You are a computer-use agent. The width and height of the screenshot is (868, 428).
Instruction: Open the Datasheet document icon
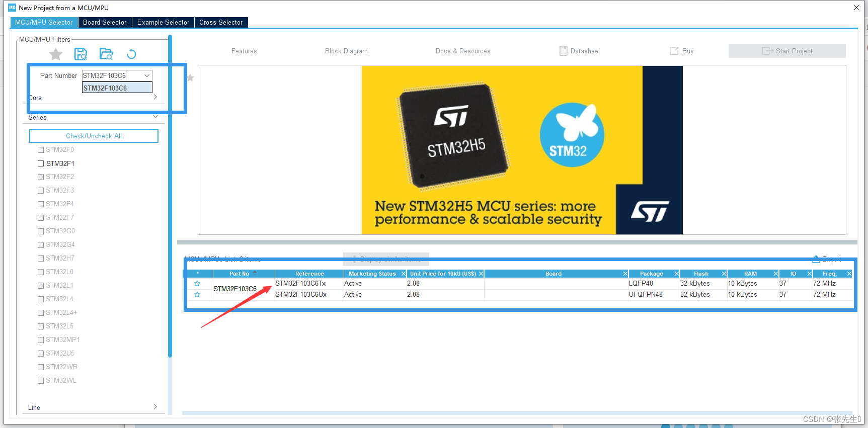[x=564, y=51]
